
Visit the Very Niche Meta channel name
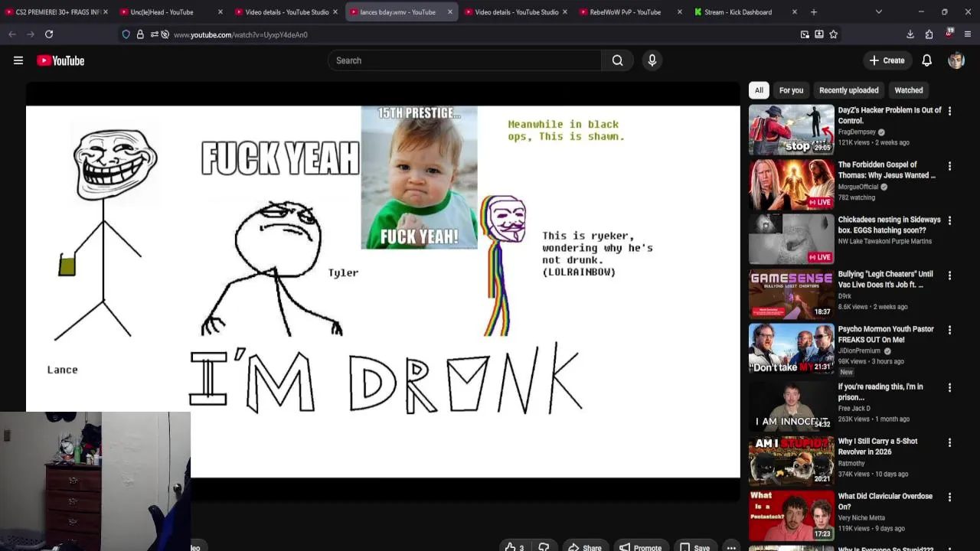[x=861, y=518]
